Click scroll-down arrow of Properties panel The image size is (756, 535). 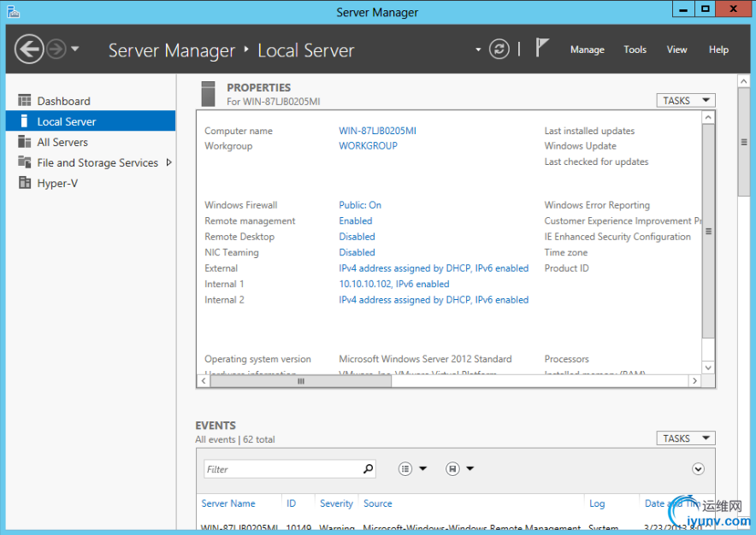(708, 367)
